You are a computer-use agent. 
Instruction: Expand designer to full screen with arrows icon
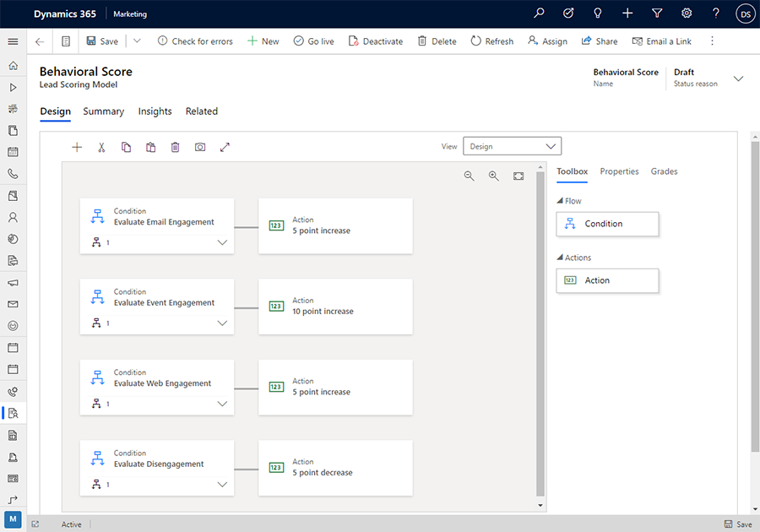[x=225, y=147]
